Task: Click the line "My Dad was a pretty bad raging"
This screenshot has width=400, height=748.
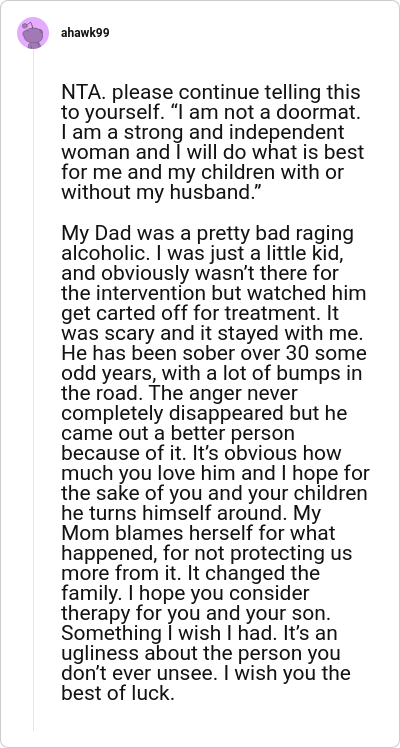Action: [207, 234]
